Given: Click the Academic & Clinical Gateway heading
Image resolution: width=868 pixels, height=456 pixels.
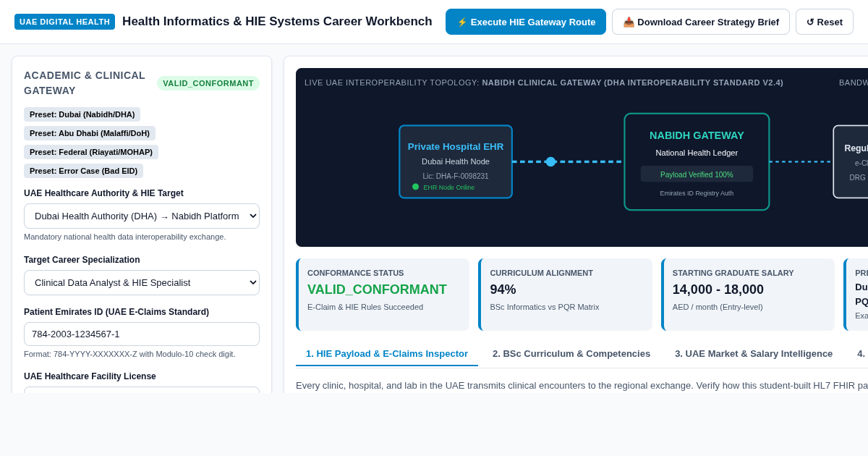Looking at the screenshot, I should [85, 83].
